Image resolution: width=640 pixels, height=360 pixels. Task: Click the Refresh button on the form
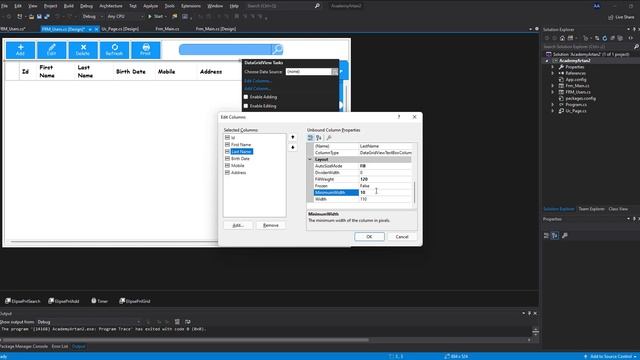(x=114, y=50)
